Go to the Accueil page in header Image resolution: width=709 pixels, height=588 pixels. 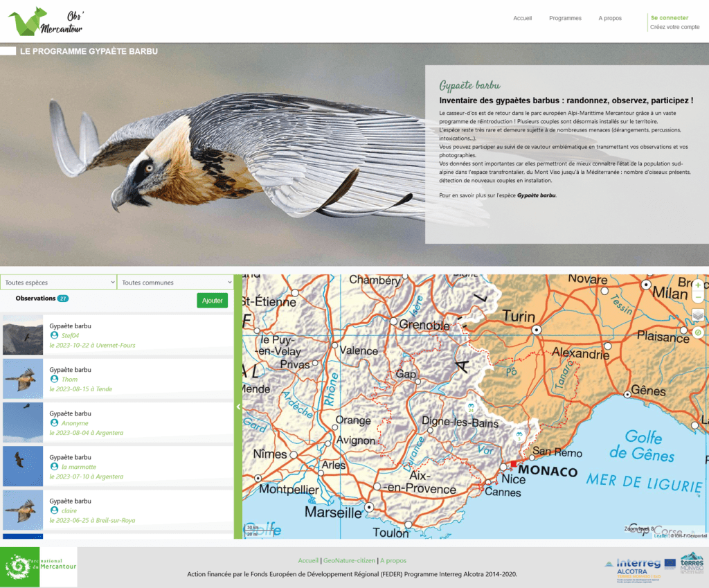[522, 19]
